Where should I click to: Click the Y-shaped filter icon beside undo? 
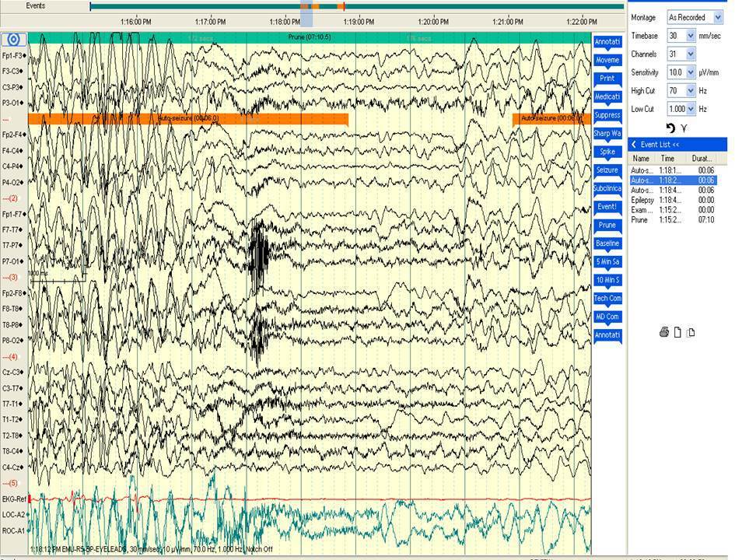[684, 128]
